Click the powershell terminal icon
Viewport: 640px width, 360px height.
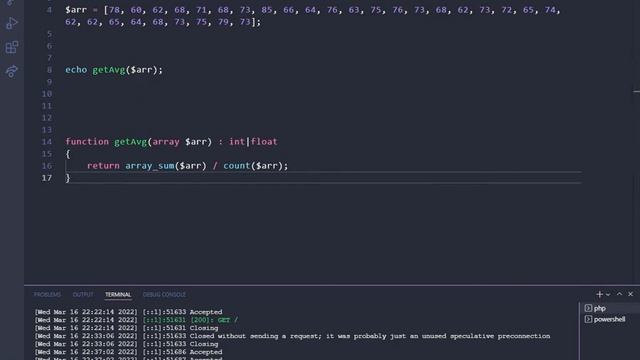click(x=588, y=319)
